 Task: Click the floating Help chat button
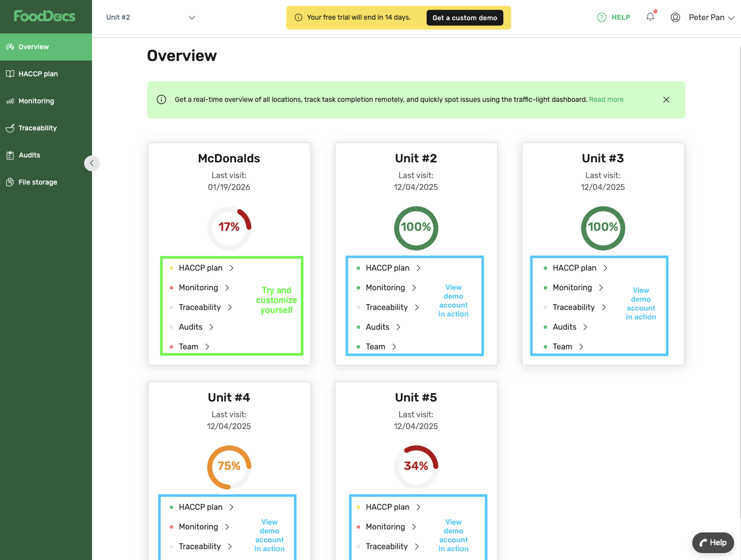coord(713,543)
